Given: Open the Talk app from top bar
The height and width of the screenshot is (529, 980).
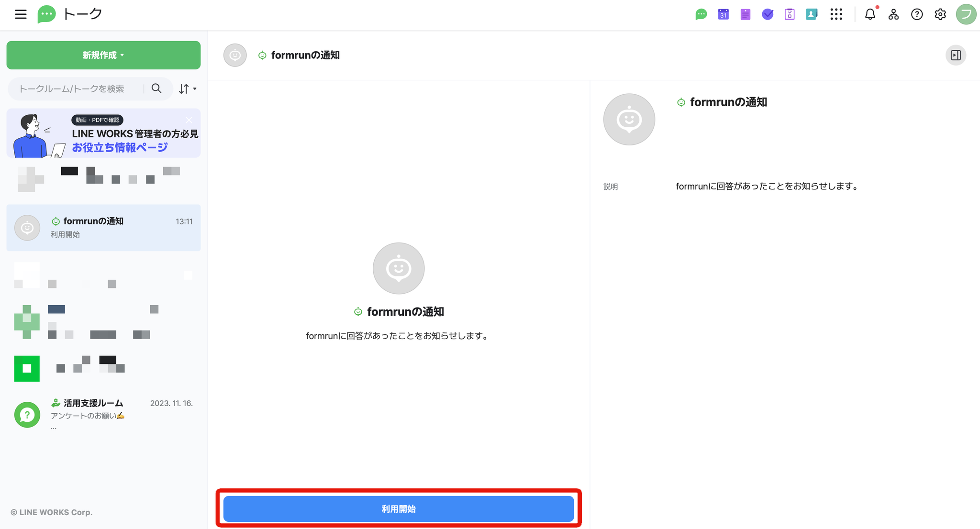Looking at the screenshot, I should point(701,14).
